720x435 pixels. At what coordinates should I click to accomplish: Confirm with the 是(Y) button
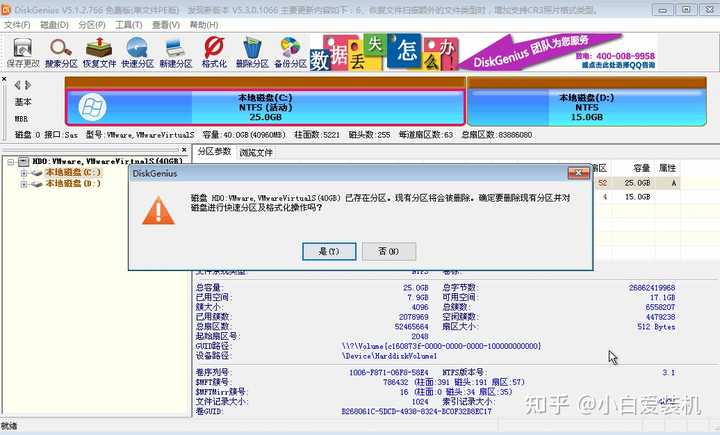pyautogui.click(x=329, y=251)
